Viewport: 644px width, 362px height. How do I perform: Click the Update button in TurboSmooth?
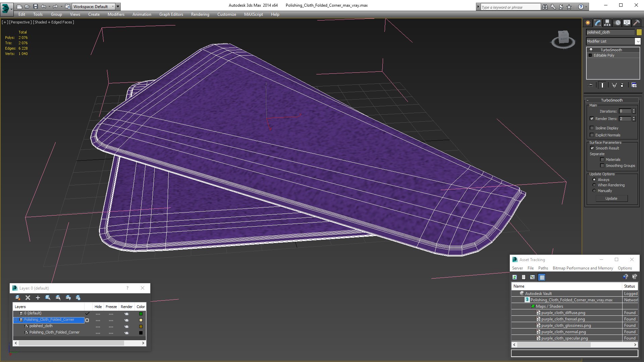611,198
